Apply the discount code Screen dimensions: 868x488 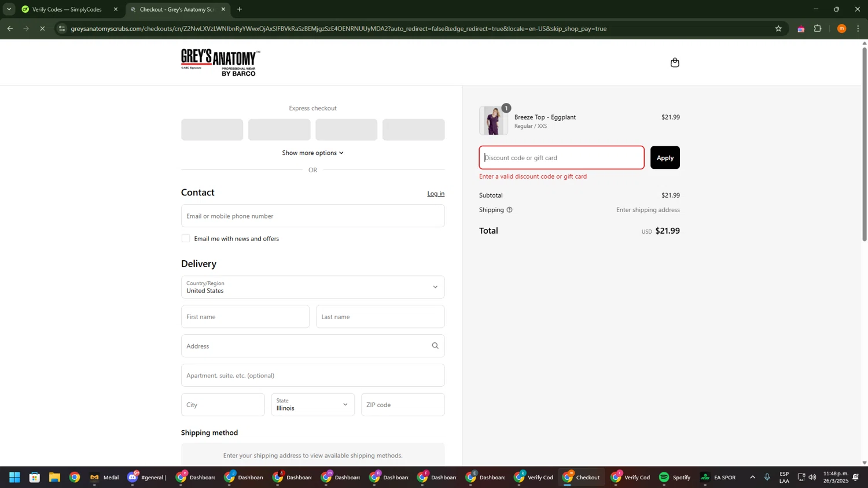665,158
